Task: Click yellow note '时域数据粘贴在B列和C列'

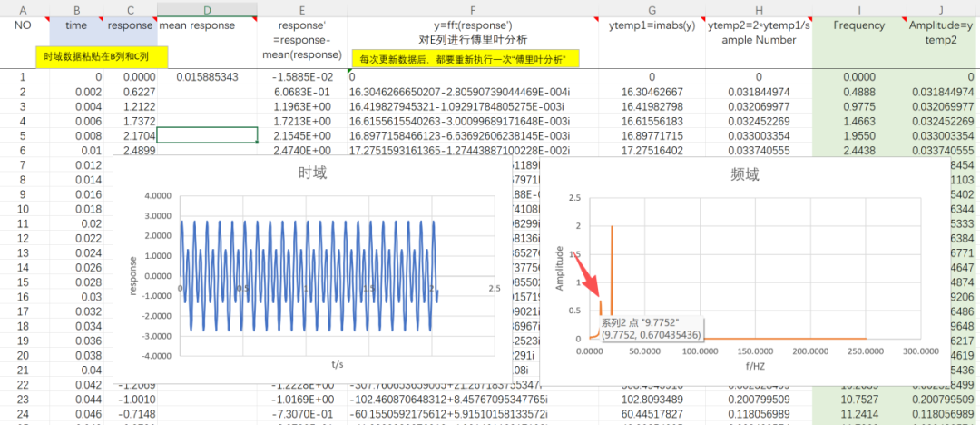Action: [102, 57]
